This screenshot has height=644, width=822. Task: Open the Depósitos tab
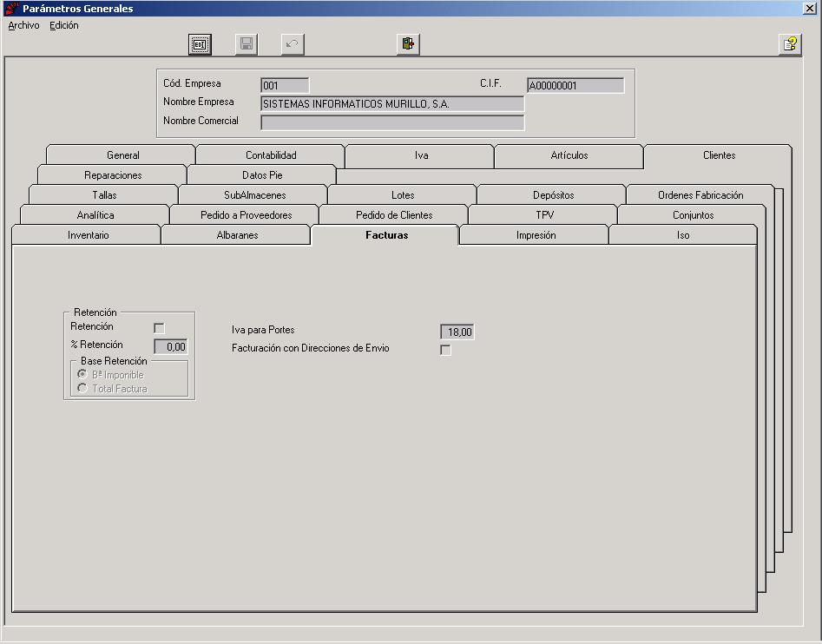tap(553, 195)
